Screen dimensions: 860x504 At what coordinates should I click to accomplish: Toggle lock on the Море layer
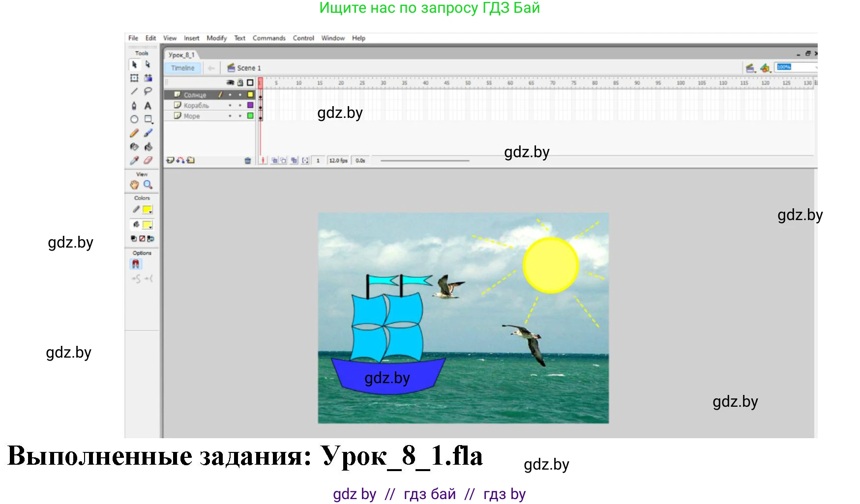coord(240,116)
